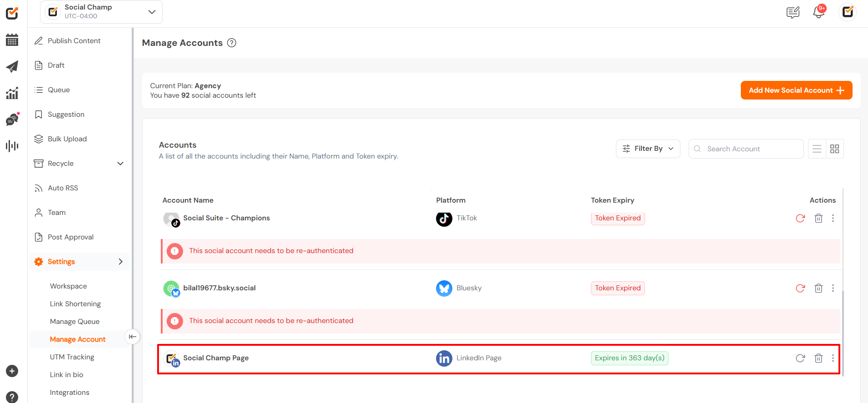This screenshot has width=868, height=403.
Task: Open the social listening waveform icon
Action: pyautogui.click(x=12, y=146)
